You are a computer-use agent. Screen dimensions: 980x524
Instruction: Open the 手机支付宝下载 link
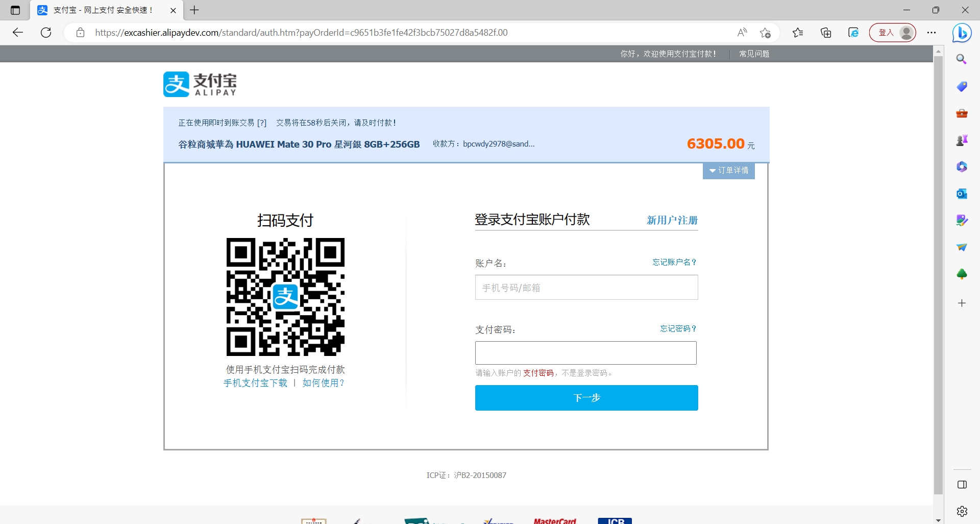(255, 383)
